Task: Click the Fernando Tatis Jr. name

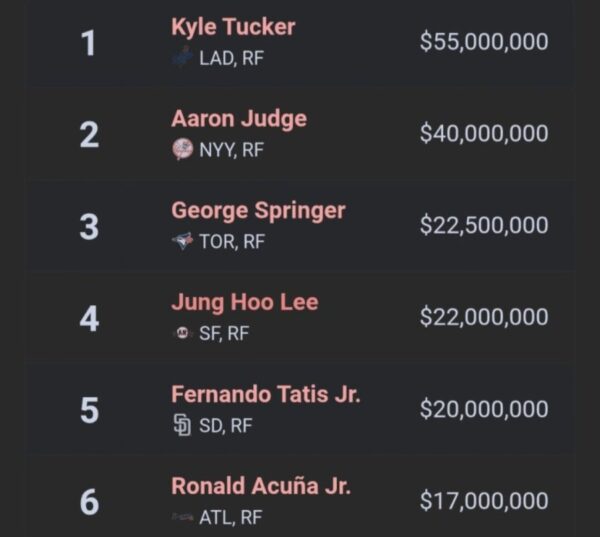Action: 266,394
